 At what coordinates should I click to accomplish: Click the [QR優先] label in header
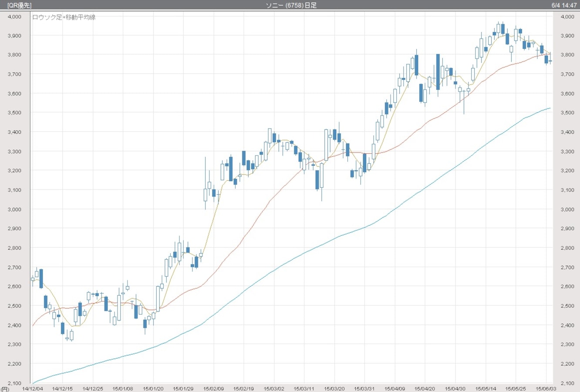click(x=19, y=5)
